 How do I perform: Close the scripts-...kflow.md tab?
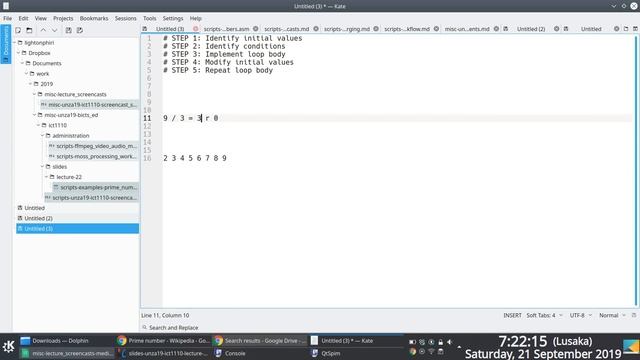coord(436,29)
